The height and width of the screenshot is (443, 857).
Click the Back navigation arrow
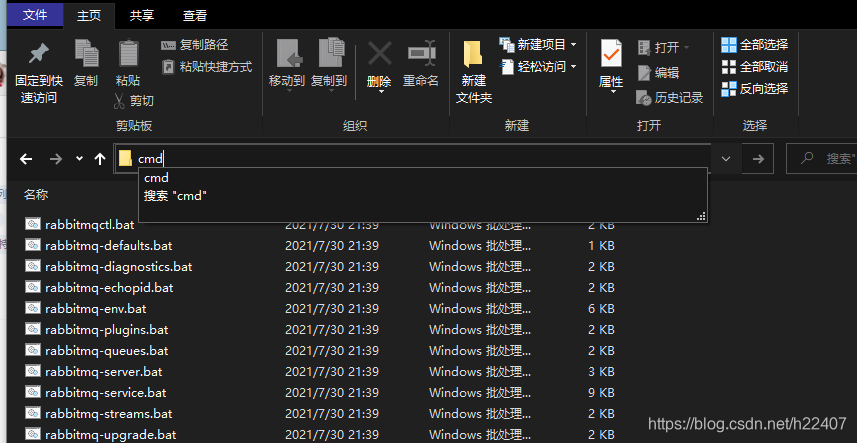click(26, 159)
